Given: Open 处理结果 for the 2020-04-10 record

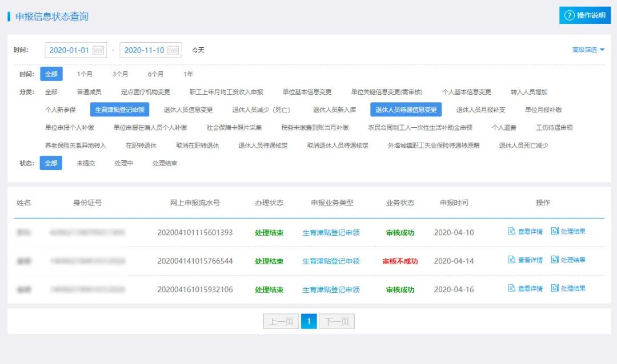Looking at the screenshot, I should point(568,232).
